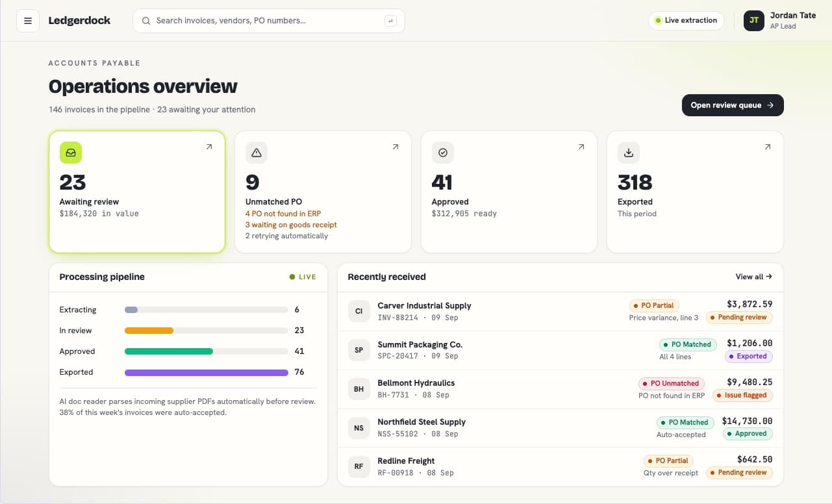Image resolution: width=832 pixels, height=504 pixels.
Task: Click "4 PO not found in ERP" text
Action: click(283, 214)
